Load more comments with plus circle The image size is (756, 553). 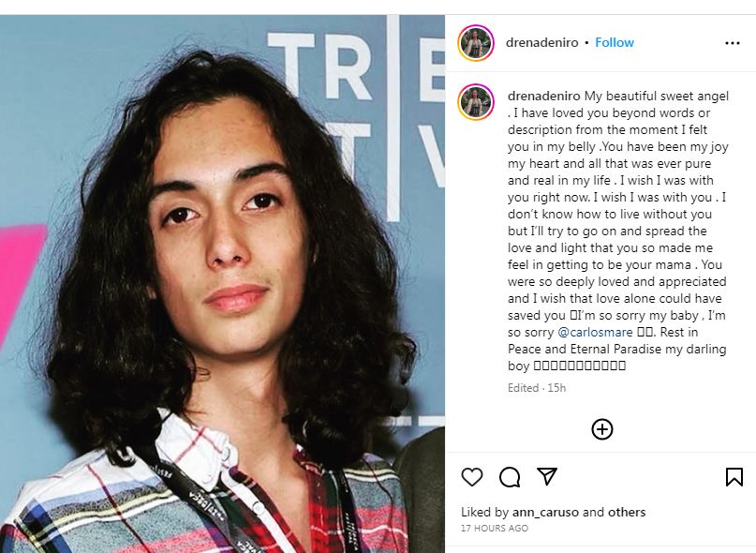pos(602,429)
